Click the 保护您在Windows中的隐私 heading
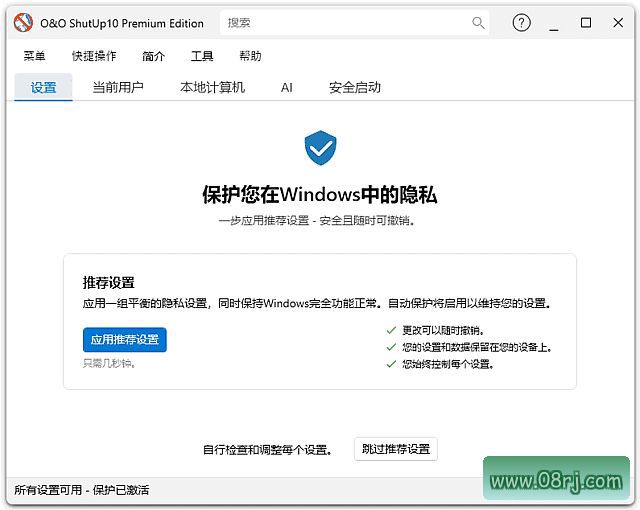Screen dimensions: 640x510 (320, 194)
